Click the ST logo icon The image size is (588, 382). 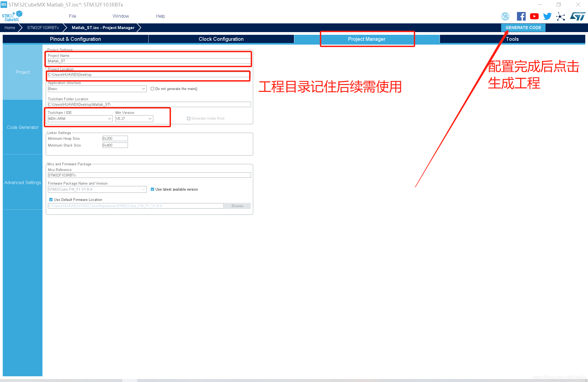tap(578, 16)
